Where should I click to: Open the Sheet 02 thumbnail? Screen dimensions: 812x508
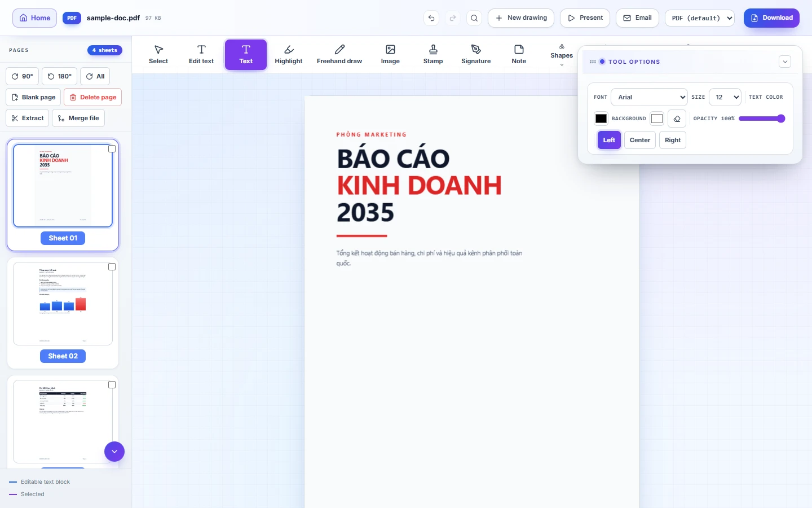(x=63, y=304)
